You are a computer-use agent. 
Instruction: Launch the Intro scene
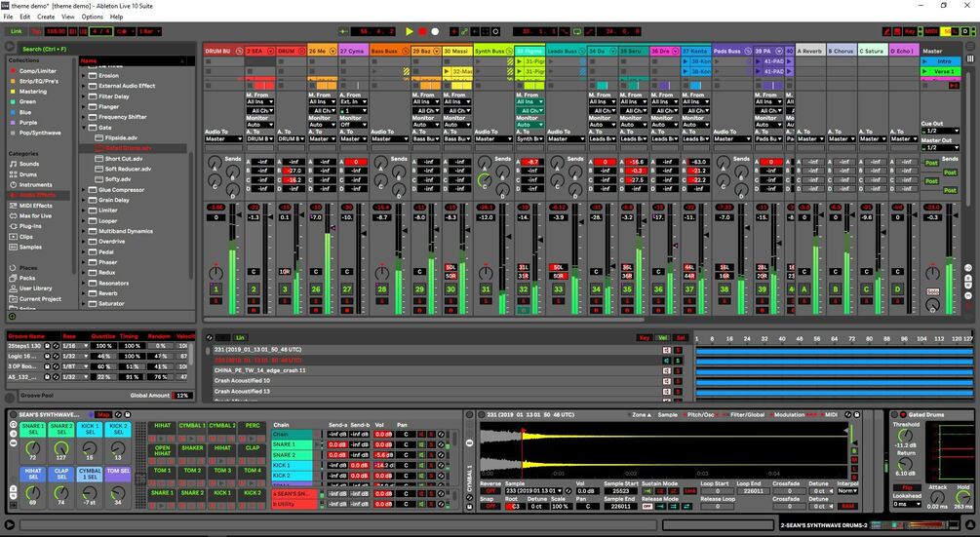tap(925, 61)
